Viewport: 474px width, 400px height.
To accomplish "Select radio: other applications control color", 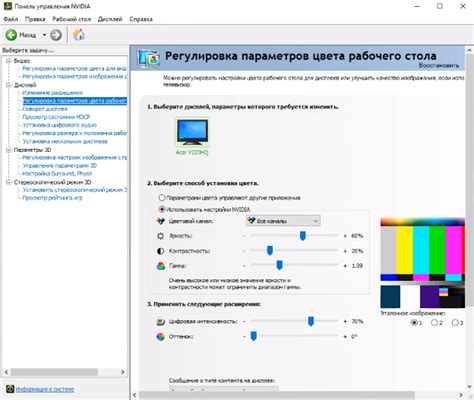I will (162, 198).
